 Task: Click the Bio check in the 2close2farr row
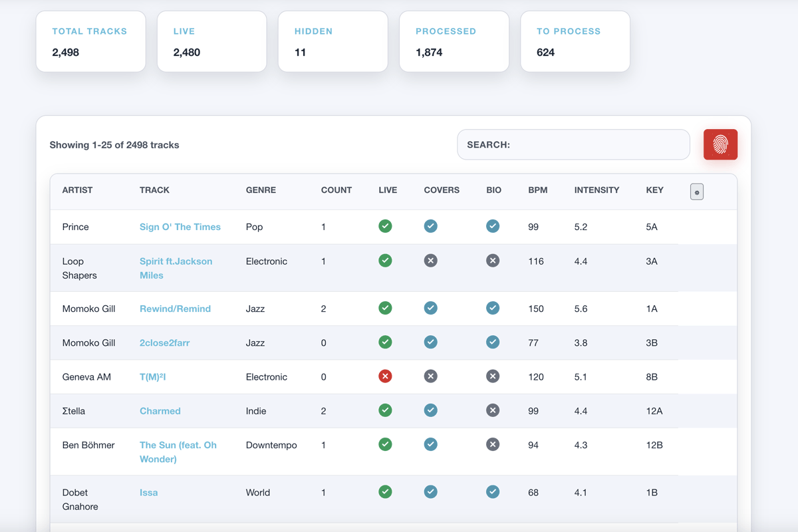493,342
